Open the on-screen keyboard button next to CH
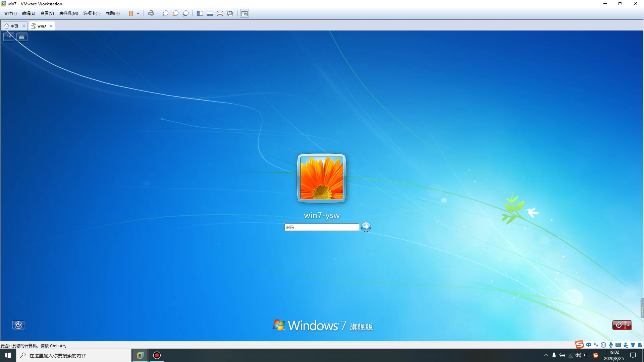This screenshot has width=644, height=362. coord(22,37)
